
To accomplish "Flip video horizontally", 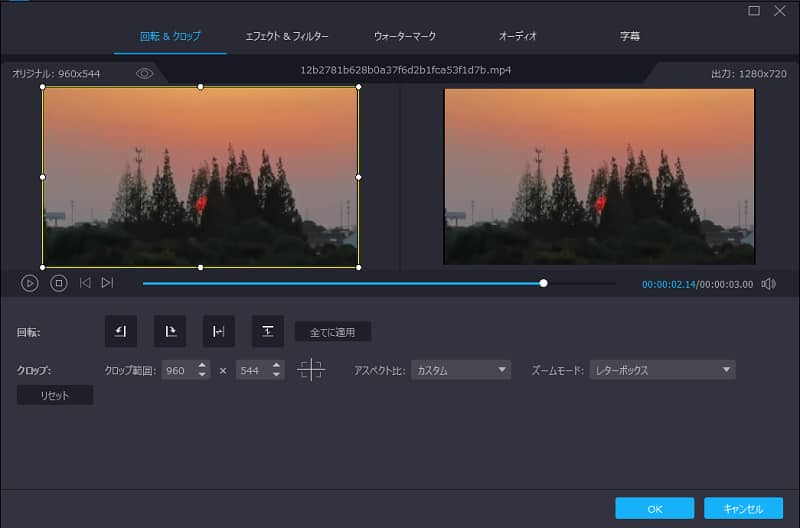I will [218, 332].
